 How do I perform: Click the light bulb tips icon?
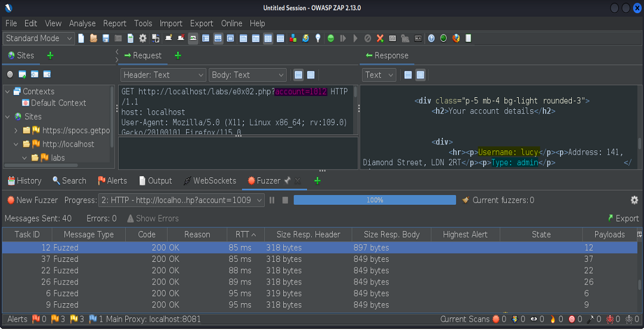coord(318,39)
